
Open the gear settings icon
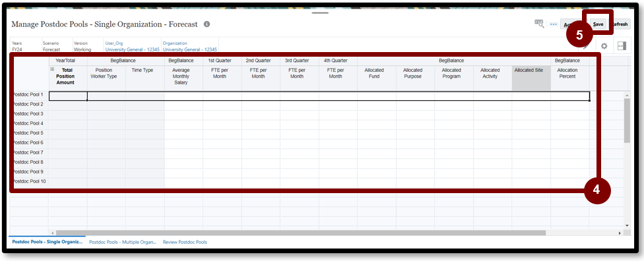point(604,46)
